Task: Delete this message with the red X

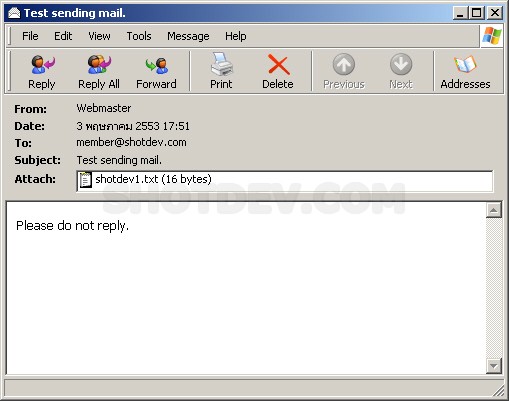Action: coord(278,65)
